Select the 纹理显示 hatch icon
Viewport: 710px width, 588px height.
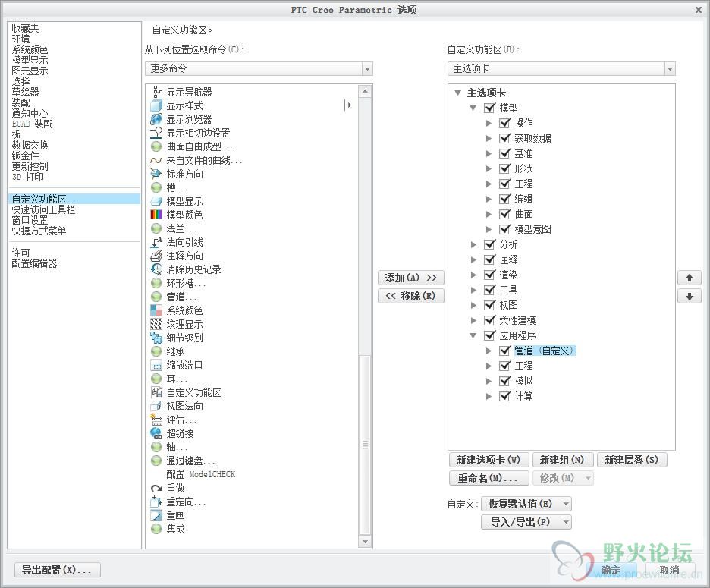[x=156, y=324]
